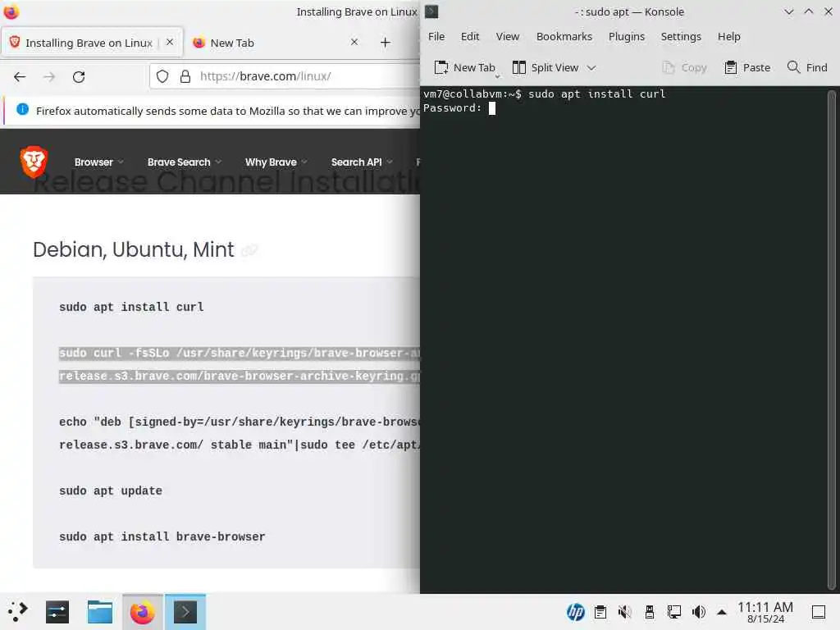Image resolution: width=840 pixels, height=630 pixels.
Task: Click Paste in the Konsole toolbar
Action: point(747,67)
